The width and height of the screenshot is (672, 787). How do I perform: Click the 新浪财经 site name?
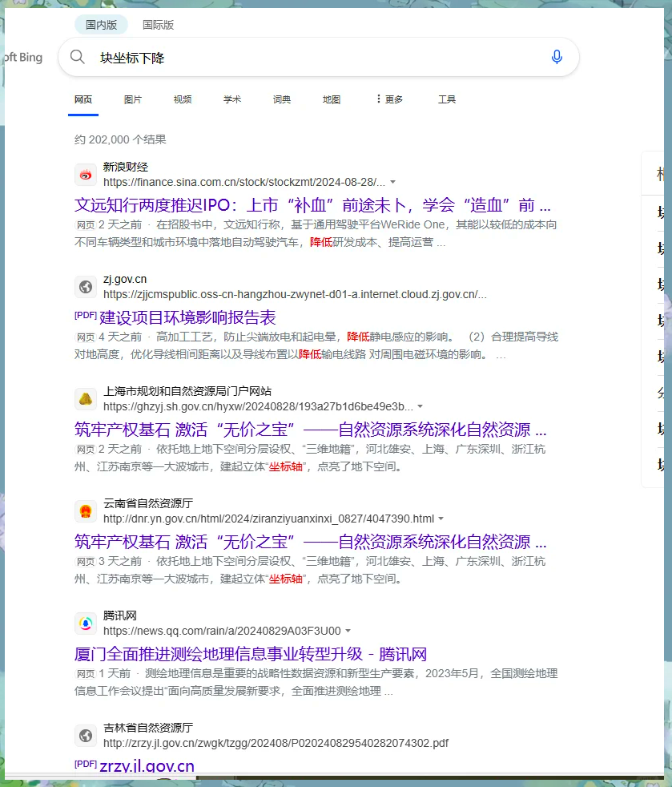point(126,167)
